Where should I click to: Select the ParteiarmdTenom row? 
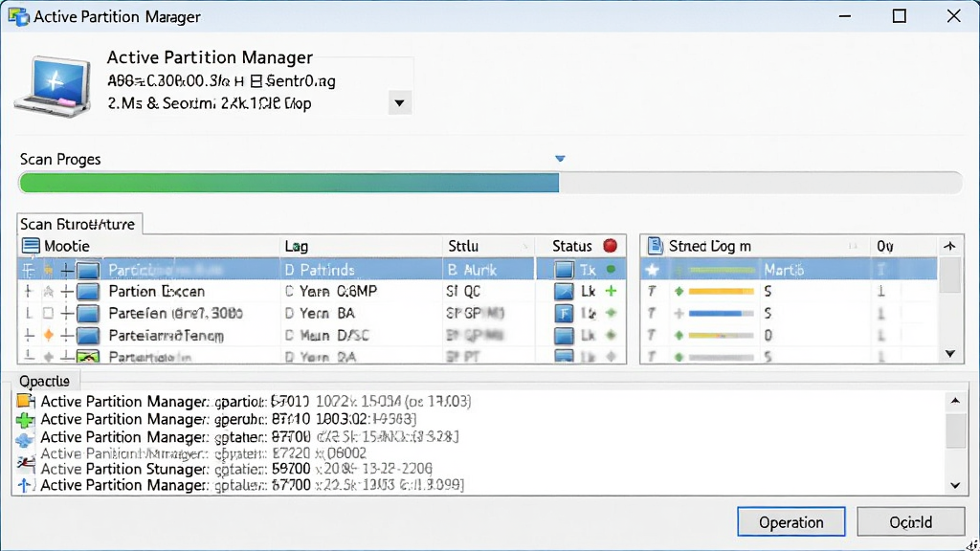[322, 336]
